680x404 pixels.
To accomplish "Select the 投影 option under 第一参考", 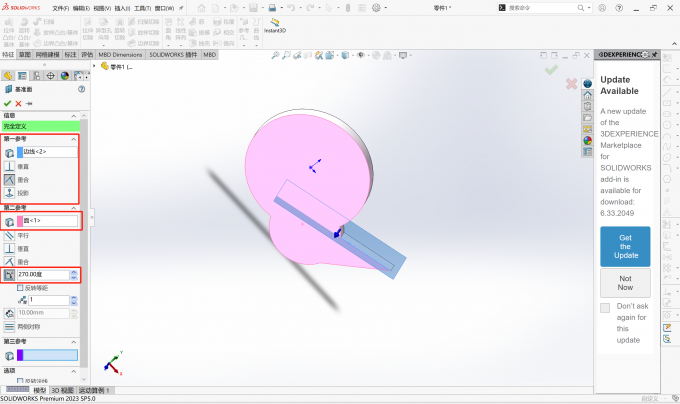I will click(10, 193).
